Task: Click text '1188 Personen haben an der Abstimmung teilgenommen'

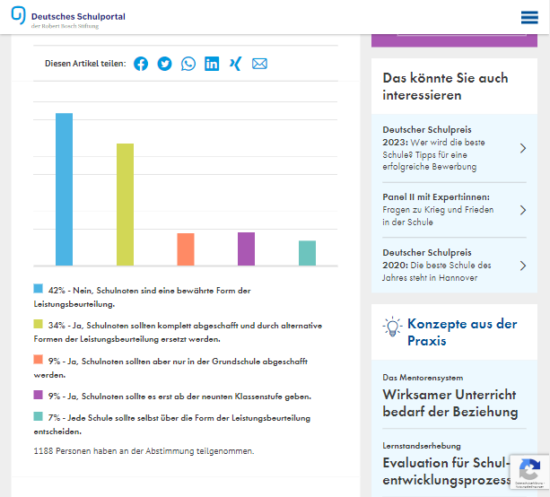Action: 144,451
